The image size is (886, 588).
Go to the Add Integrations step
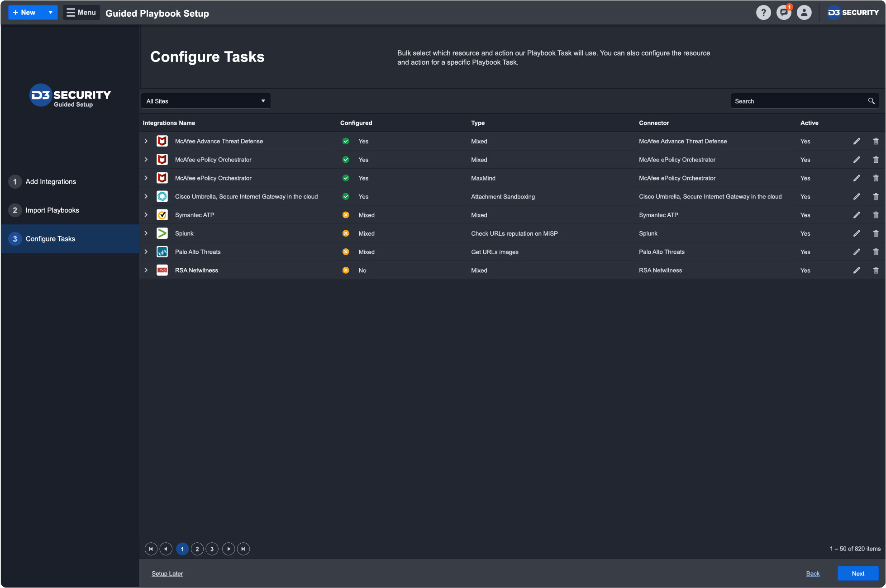(51, 182)
